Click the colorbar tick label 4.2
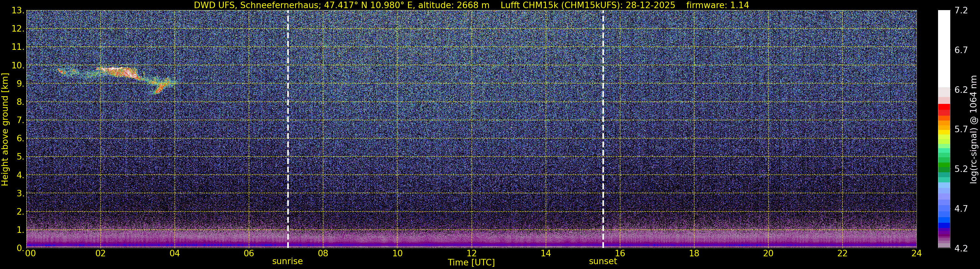 pyautogui.click(x=961, y=248)
